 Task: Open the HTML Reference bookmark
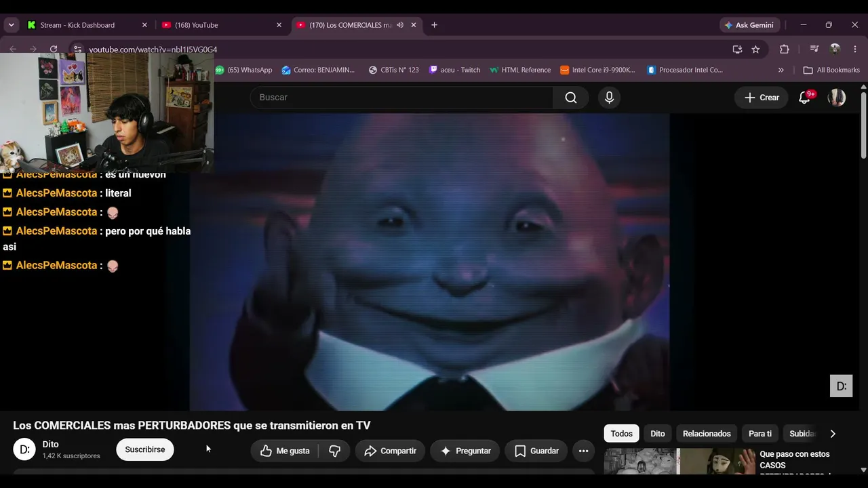519,70
